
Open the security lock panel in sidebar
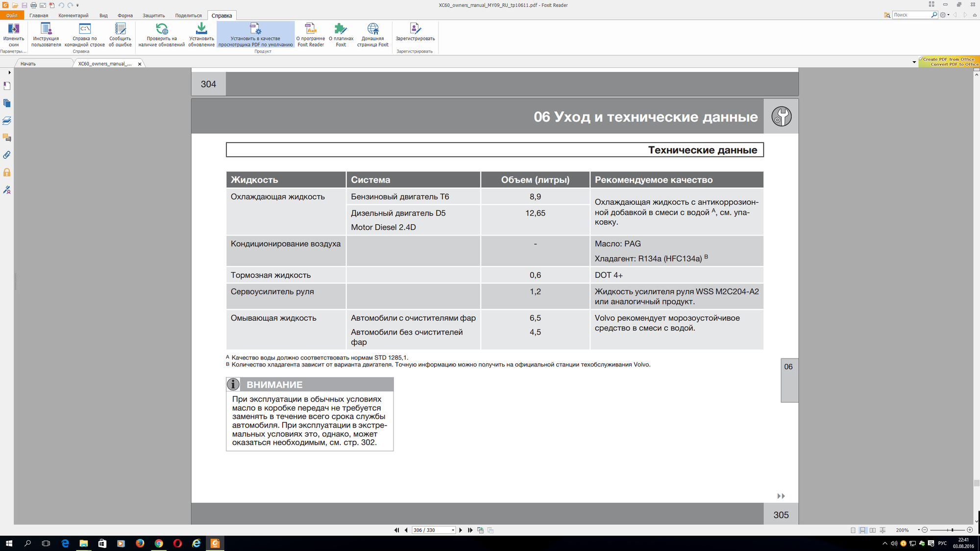[x=7, y=172]
